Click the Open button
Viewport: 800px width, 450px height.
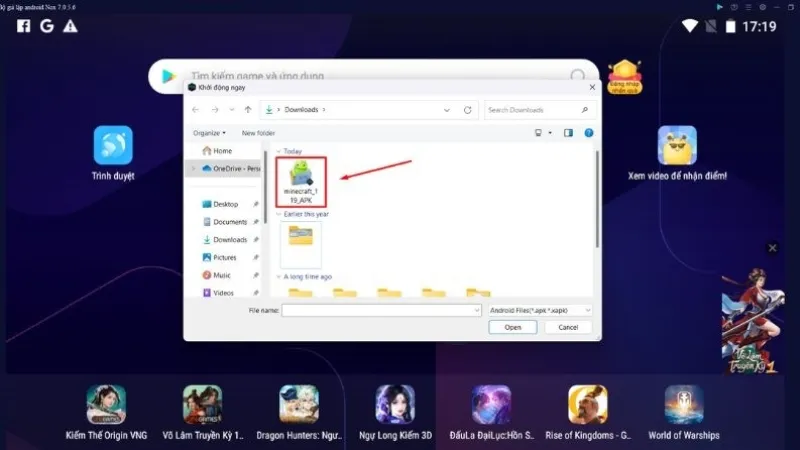513,327
